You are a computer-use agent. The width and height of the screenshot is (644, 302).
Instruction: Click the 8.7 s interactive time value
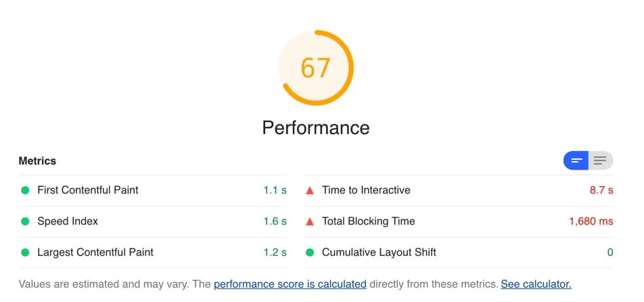[601, 190]
